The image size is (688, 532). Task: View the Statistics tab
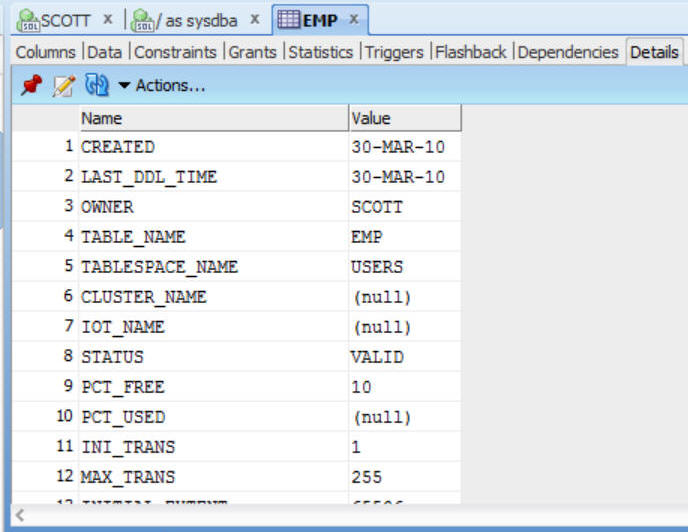tap(321, 52)
